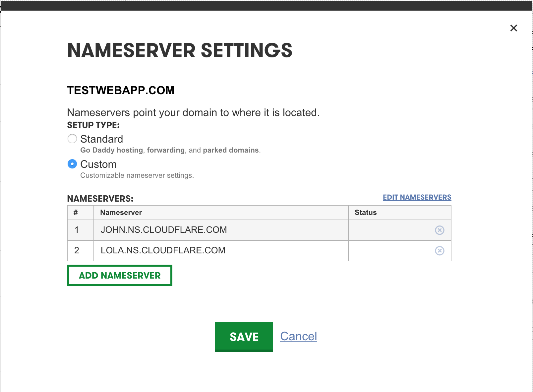Click the Nameserver column header
Image resolution: width=533 pixels, height=392 pixels.
pyautogui.click(x=121, y=213)
